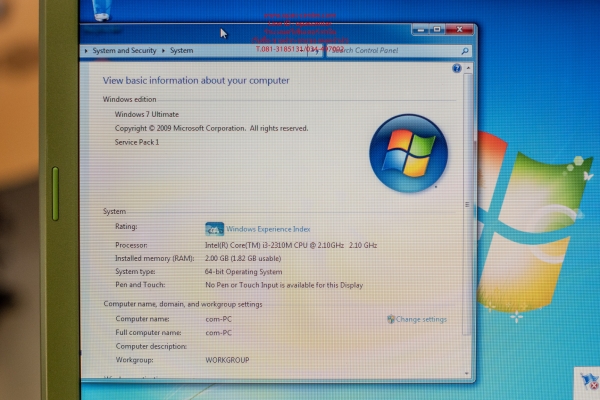Minimize the System window
This screenshot has height=400, width=600.
pyautogui.click(x=421, y=29)
